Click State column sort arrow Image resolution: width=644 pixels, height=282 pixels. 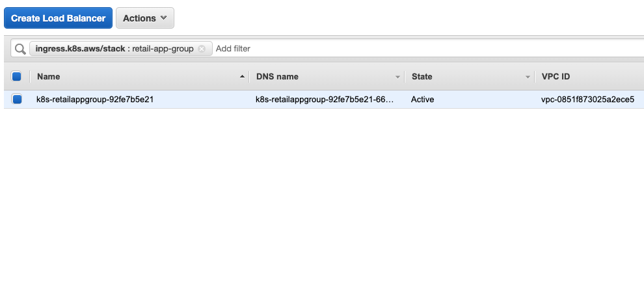pyautogui.click(x=528, y=77)
